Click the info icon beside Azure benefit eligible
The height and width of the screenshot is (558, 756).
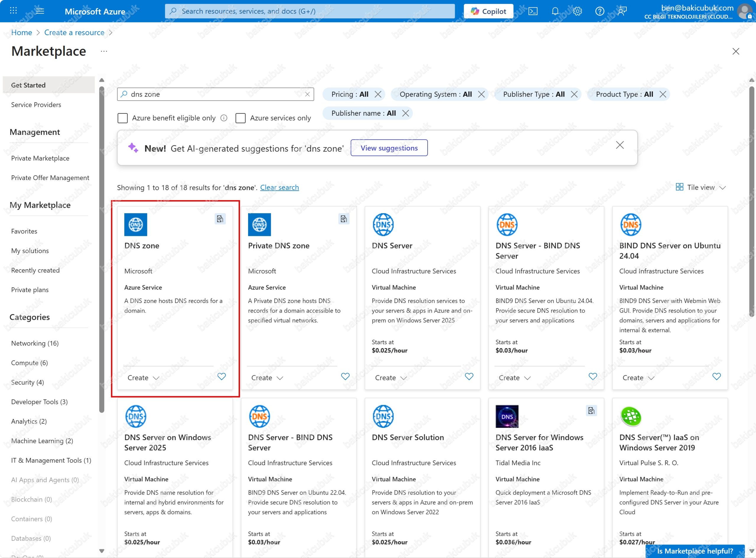224,118
